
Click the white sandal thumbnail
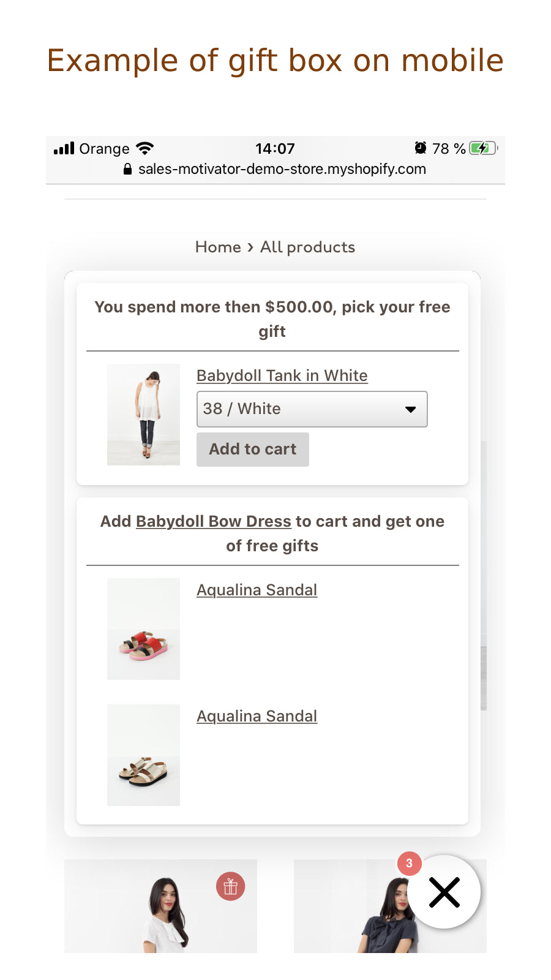coord(143,755)
